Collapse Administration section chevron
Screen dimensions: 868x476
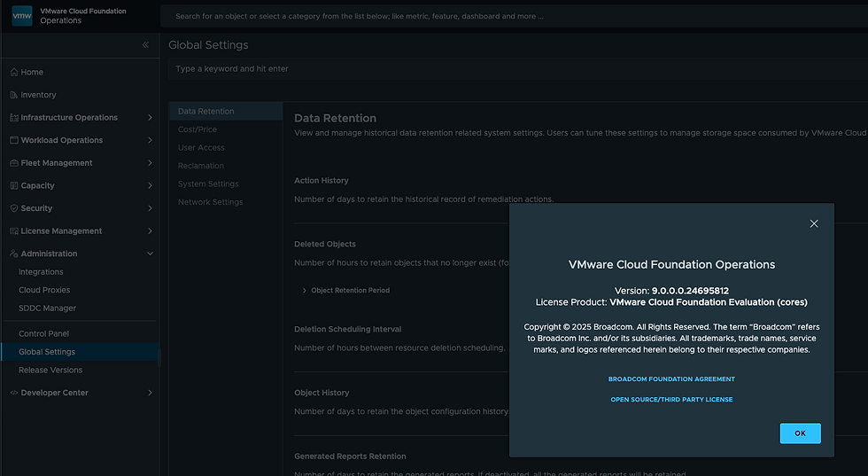[x=150, y=254]
